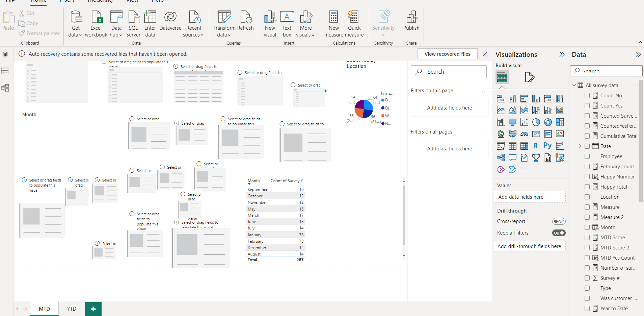Check the Count Yes field
The height and width of the screenshot is (316, 644).
click(587, 106)
